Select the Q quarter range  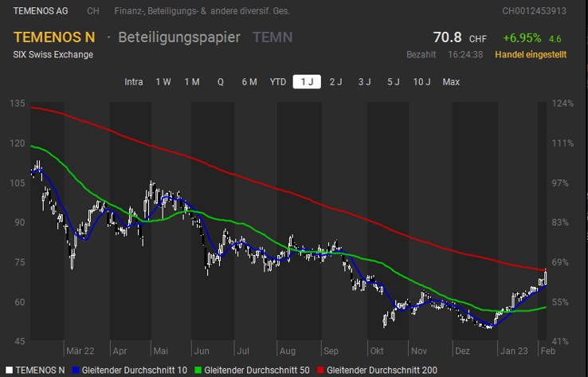[221, 82]
